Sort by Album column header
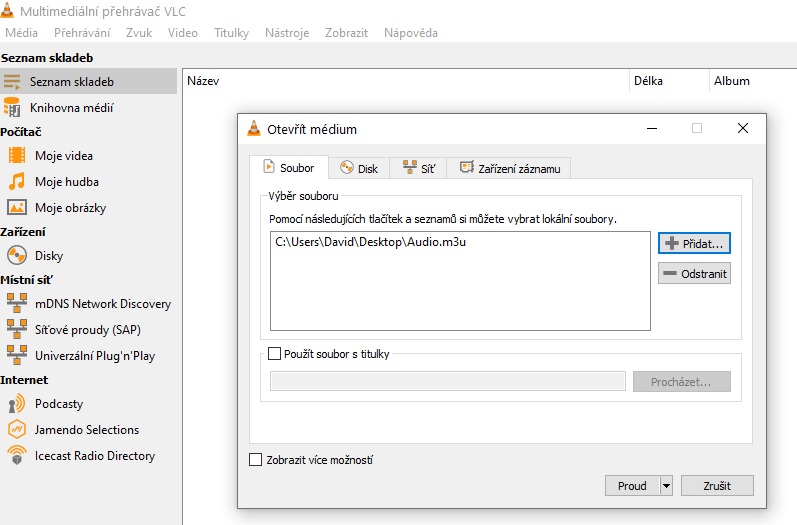Image resolution: width=797 pixels, height=525 pixels. (753, 81)
